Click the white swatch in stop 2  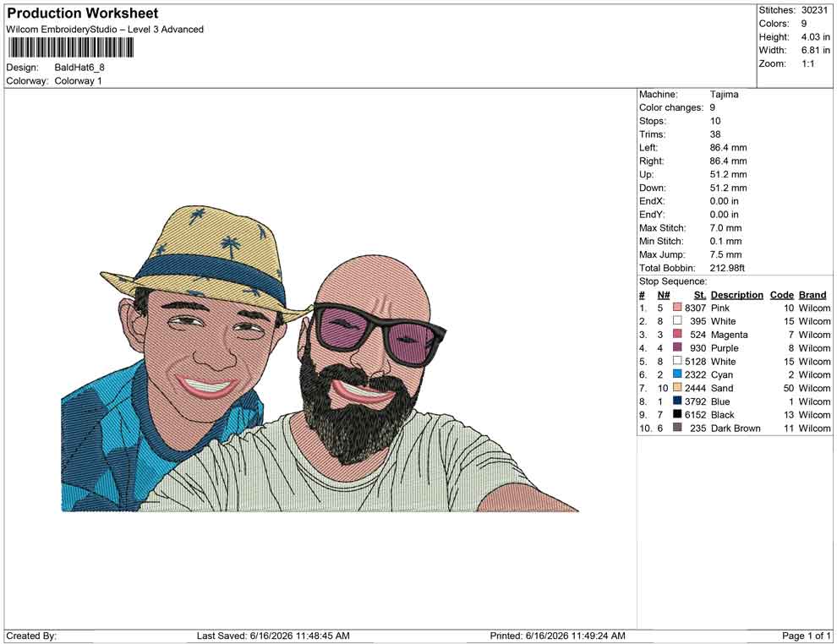tap(677, 320)
